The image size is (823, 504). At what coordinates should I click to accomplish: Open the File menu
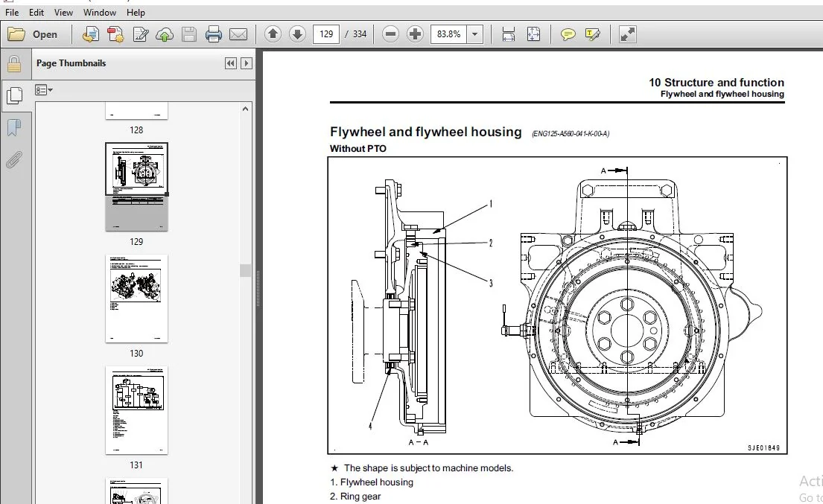12,12
